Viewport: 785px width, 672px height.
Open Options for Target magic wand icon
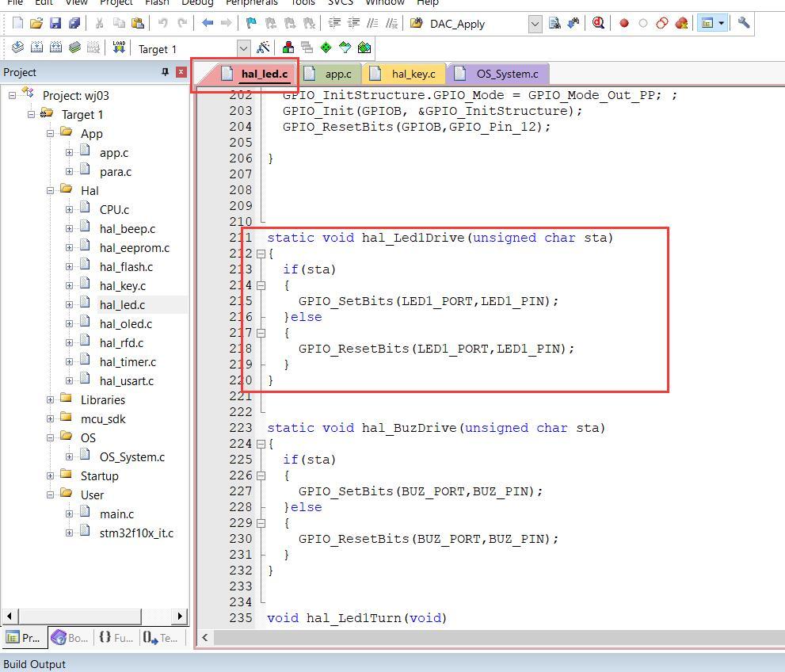[263, 48]
